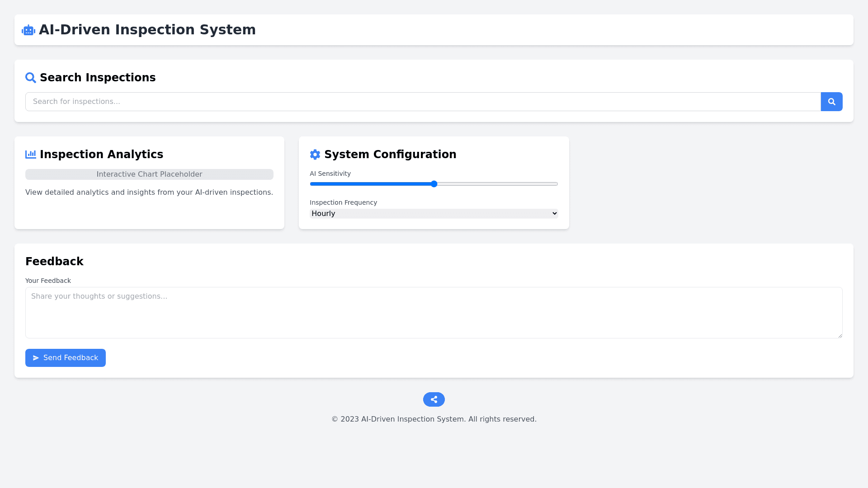Image resolution: width=868 pixels, height=488 pixels.
Task: Click the bar chart icon next to Inspection Analytics
Action: tap(30, 154)
